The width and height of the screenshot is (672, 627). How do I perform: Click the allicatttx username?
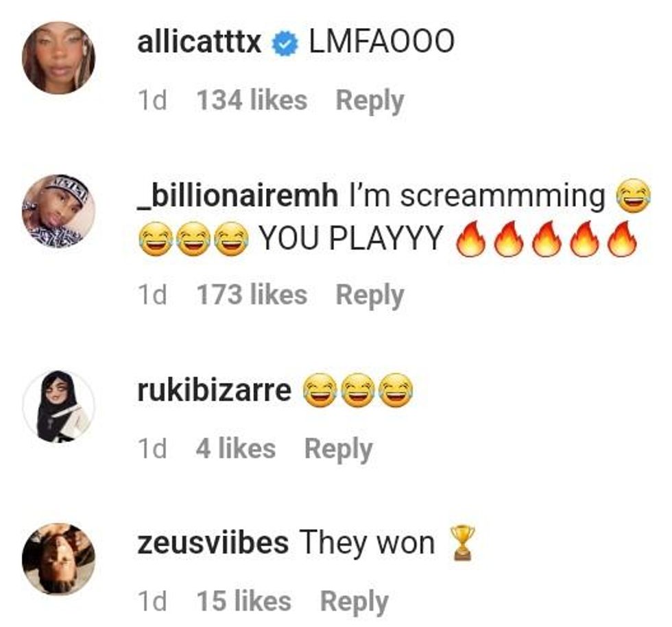point(200,42)
